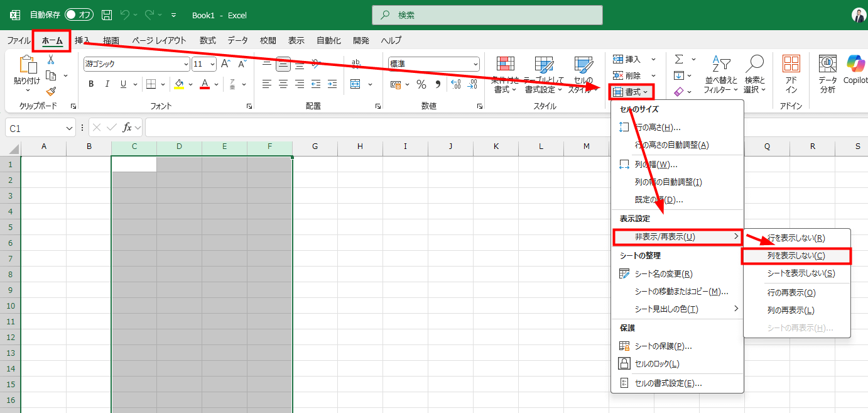Align text left
The height and width of the screenshot is (413, 868).
coord(267,84)
